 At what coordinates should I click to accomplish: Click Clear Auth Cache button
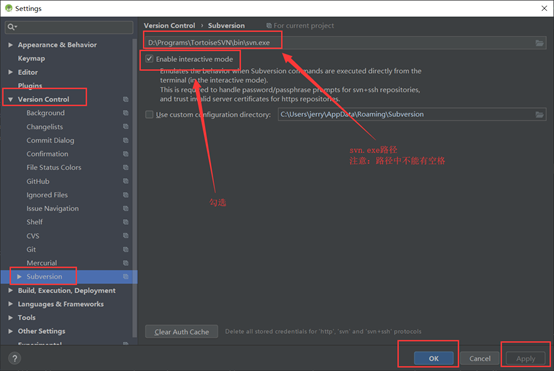click(x=182, y=332)
